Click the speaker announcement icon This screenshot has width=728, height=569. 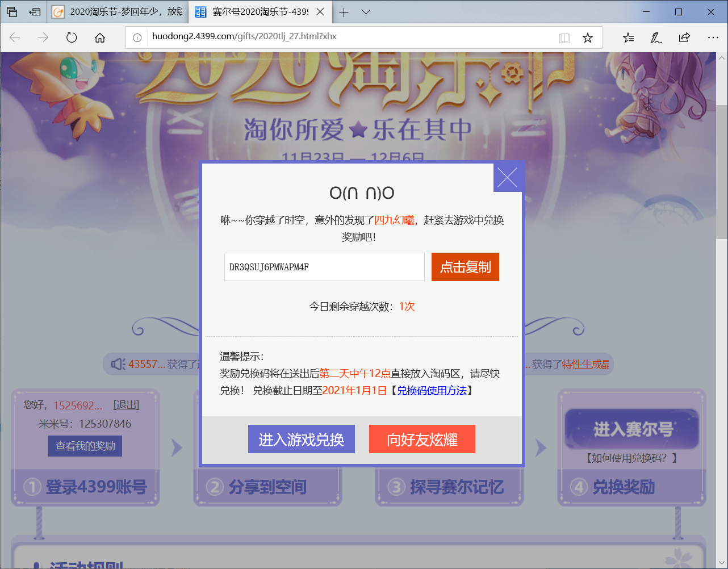tap(118, 364)
